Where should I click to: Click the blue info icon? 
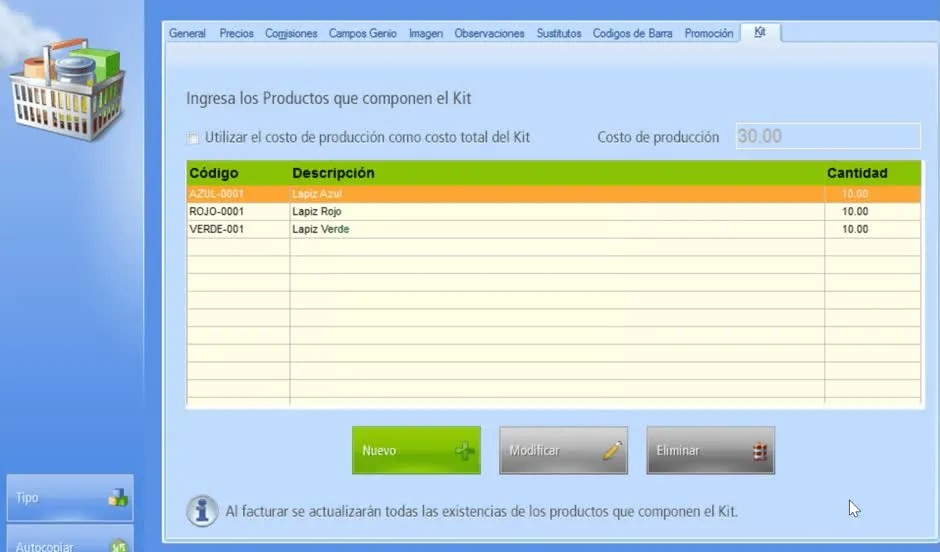202,511
